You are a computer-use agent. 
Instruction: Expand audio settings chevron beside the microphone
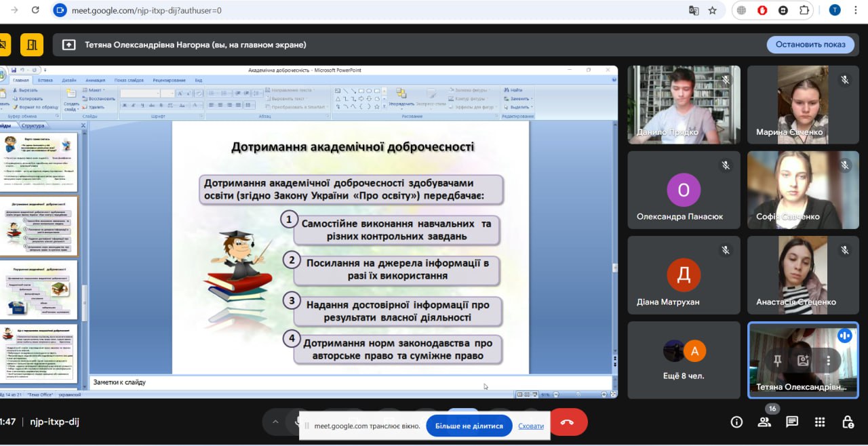pos(275,422)
